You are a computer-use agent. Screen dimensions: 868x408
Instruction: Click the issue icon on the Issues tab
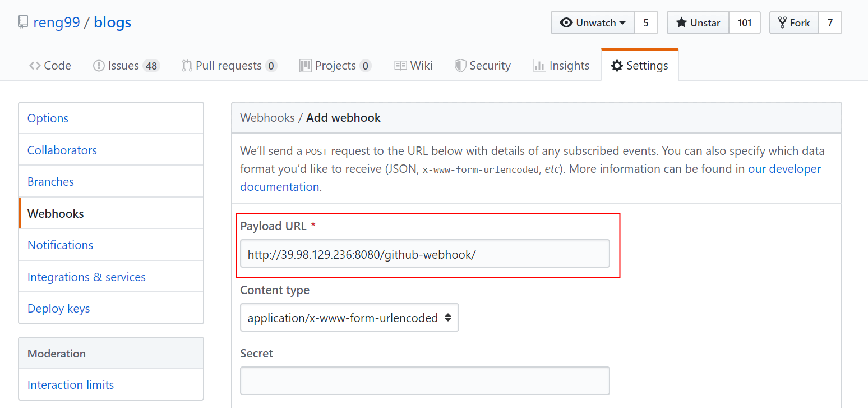click(99, 66)
